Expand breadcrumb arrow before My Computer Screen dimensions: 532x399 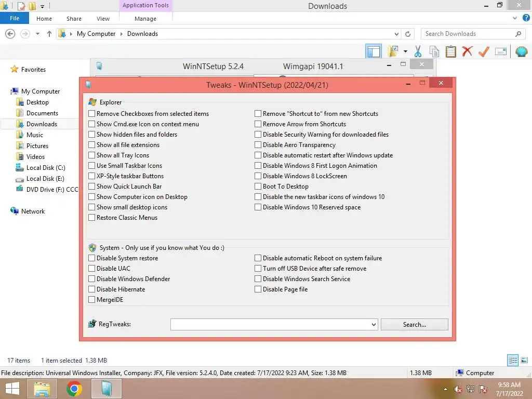[71, 34]
